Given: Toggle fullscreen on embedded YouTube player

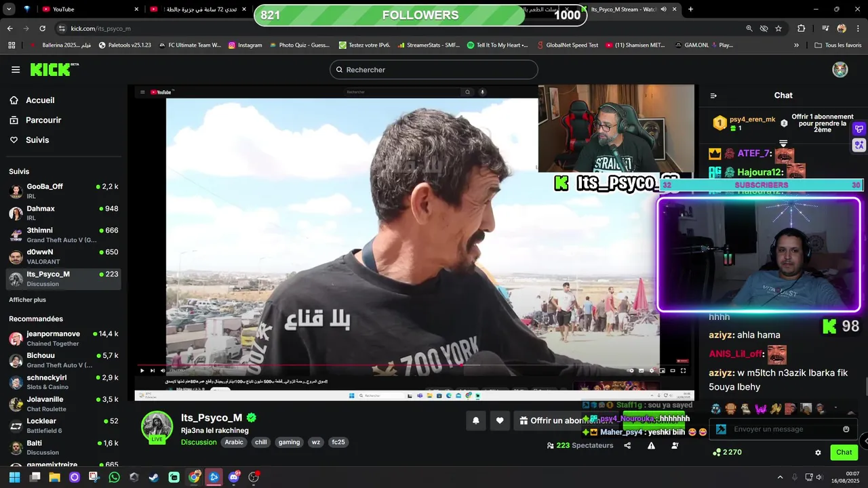Looking at the screenshot, I should (x=683, y=370).
